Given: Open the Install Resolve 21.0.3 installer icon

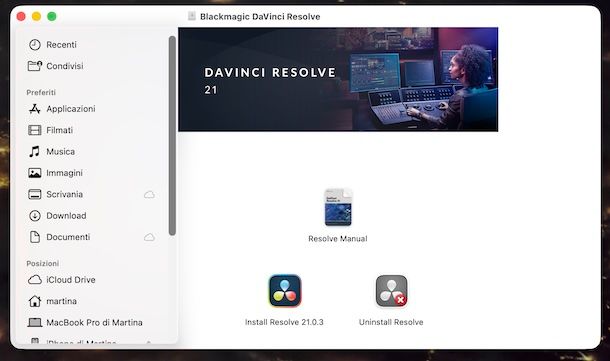Looking at the screenshot, I should coord(285,291).
